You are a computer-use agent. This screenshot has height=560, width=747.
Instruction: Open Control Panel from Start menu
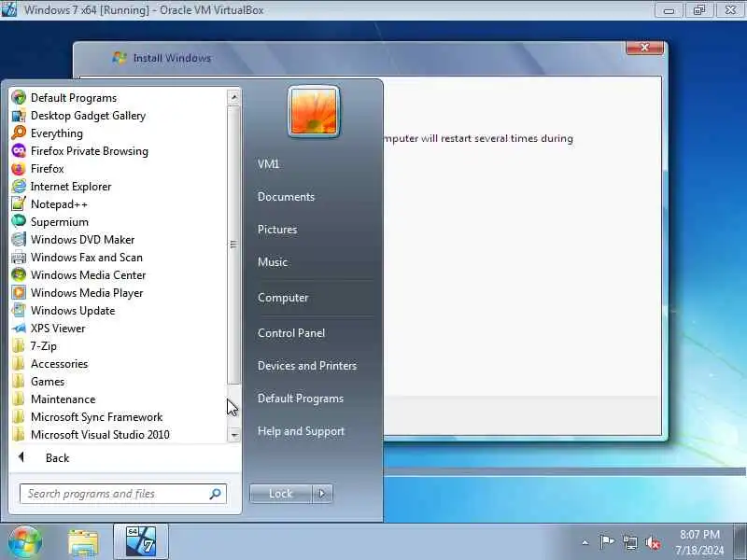pos(291,333)
